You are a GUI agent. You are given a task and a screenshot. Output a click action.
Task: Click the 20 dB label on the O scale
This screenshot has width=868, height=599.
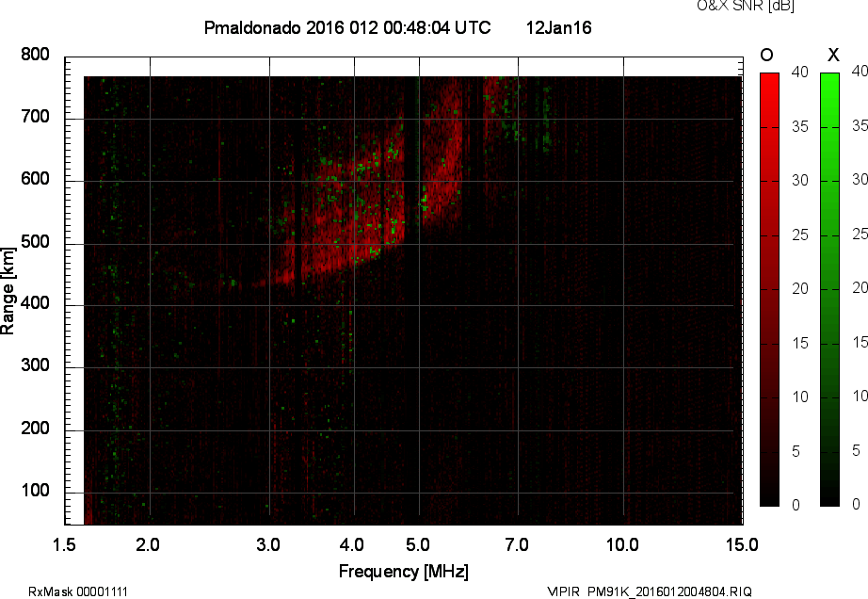800,288
